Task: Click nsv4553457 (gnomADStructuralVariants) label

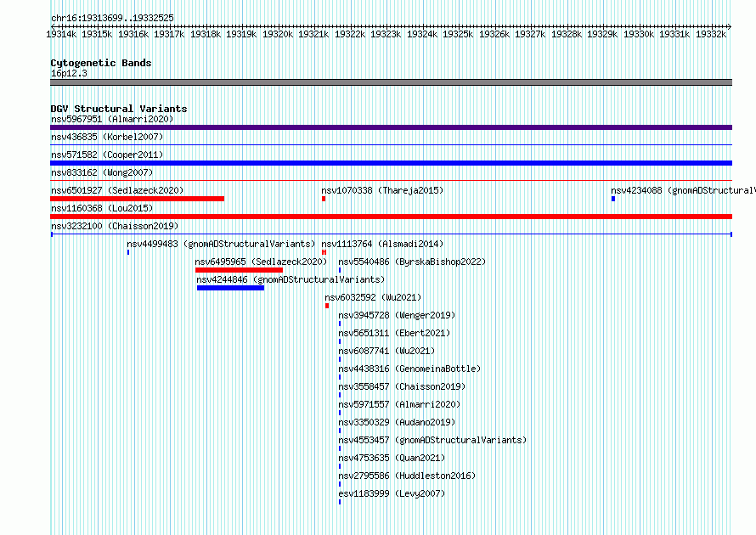Action: tap(432, 440)
